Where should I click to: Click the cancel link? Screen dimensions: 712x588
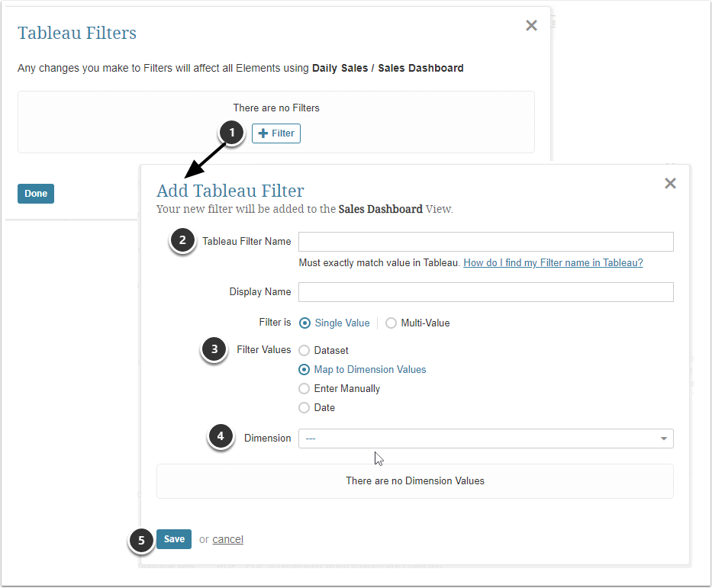coord(227,540)
